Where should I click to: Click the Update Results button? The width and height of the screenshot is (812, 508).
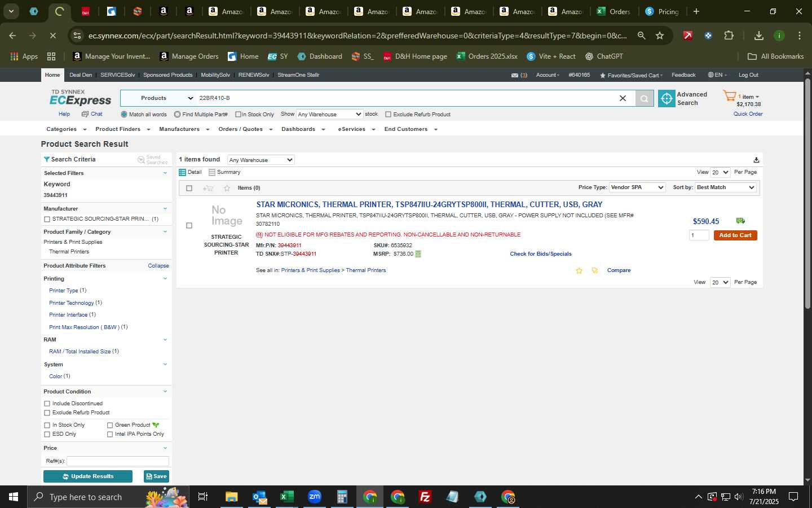88,476
